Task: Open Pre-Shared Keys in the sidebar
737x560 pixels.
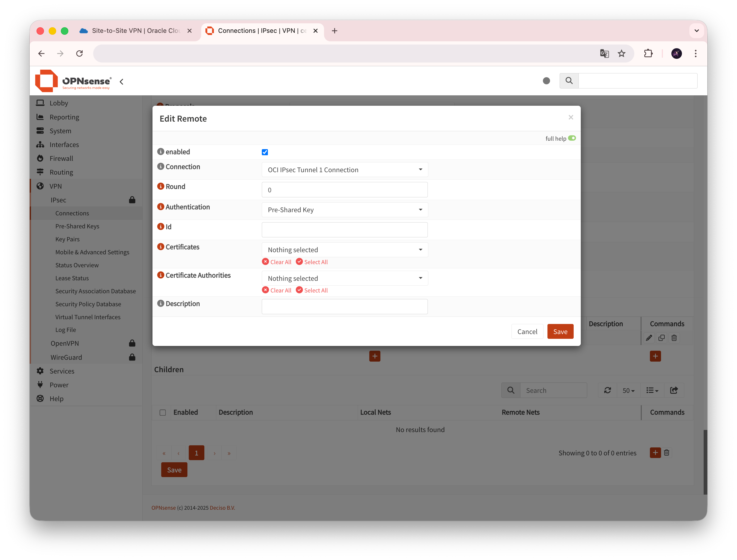Action: (77, 226)
